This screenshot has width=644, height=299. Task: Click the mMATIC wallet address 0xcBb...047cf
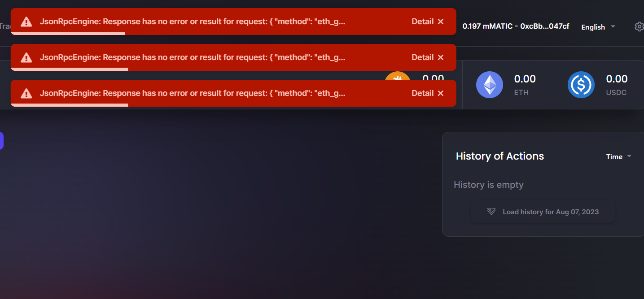pos(544,26)
